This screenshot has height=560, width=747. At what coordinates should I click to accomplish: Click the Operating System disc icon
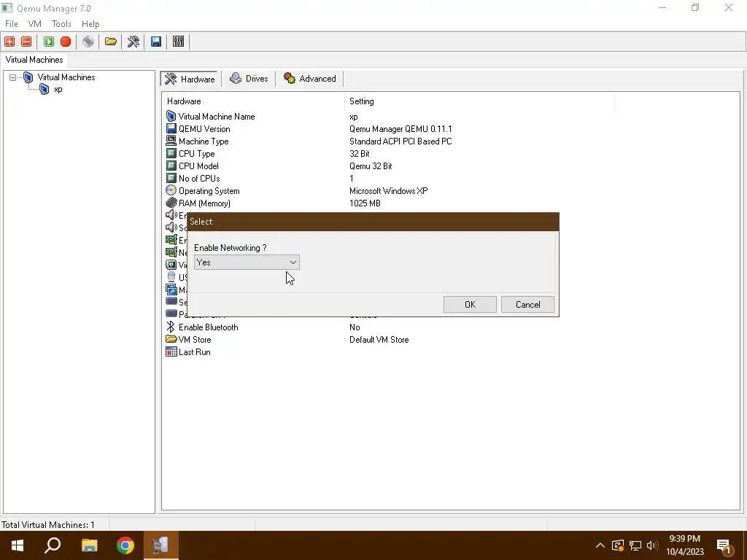[171, 190]
